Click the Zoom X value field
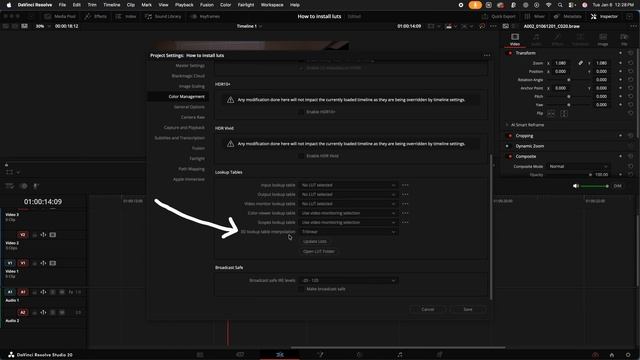640x360 pixels. (561, 63)
